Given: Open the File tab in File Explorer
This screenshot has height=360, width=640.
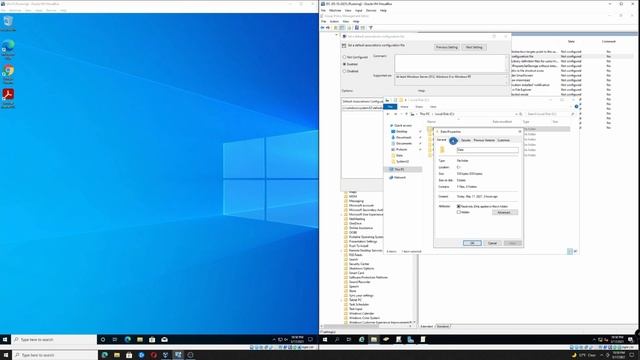Looking at the screenshot, I should click(390, 107).
